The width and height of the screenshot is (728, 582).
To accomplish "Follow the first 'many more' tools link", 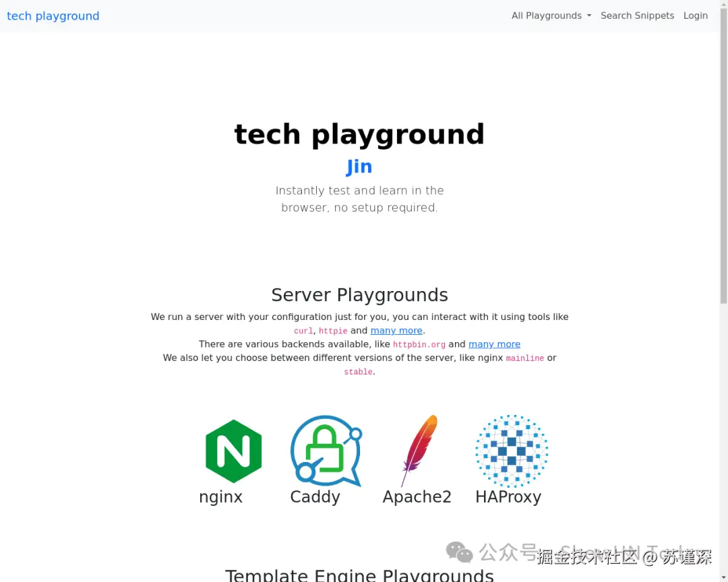I will [396, 331].
